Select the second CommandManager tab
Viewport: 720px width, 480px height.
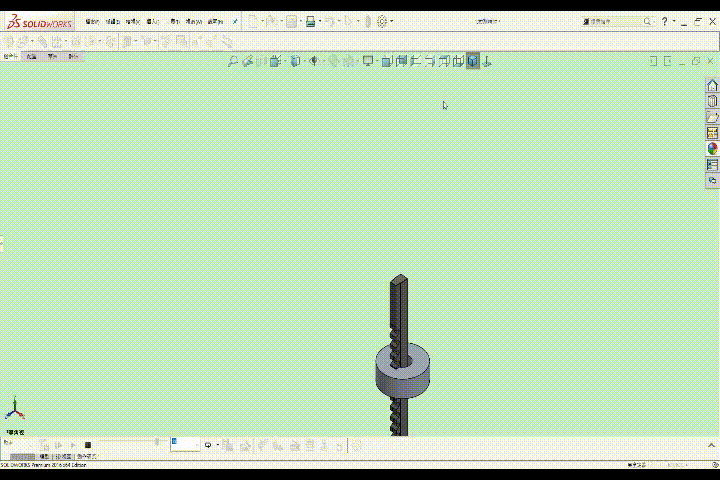pos(32,56)
